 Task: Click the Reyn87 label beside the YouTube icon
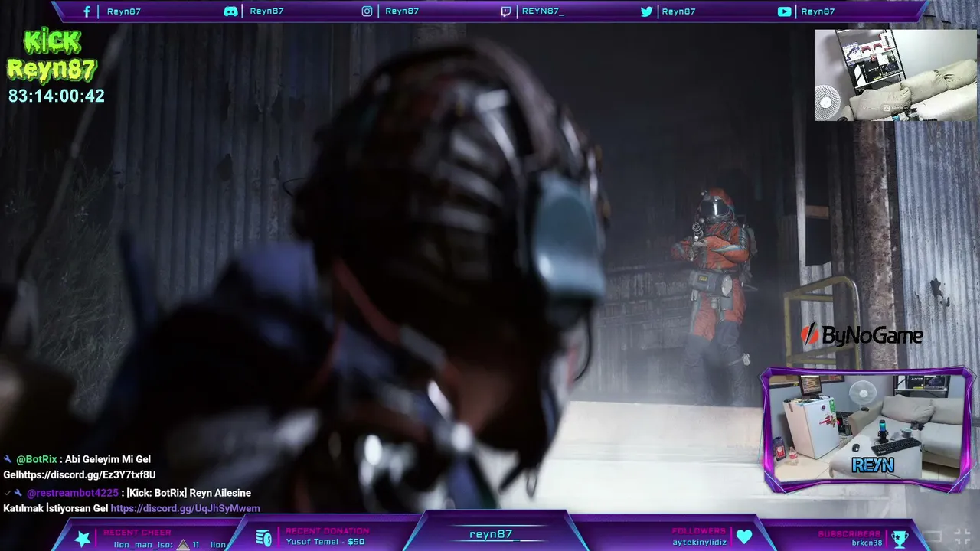(x=818, y=11)
